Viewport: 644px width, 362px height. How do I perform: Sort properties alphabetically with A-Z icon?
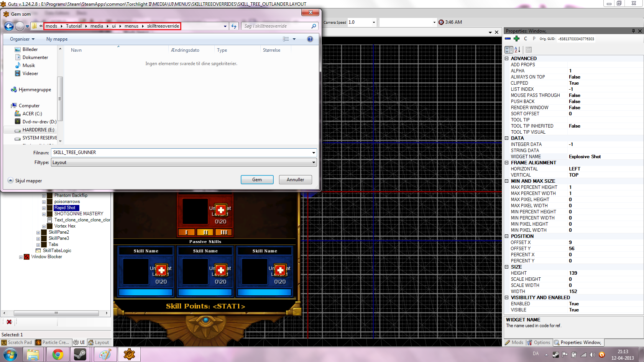pos(517,50)
